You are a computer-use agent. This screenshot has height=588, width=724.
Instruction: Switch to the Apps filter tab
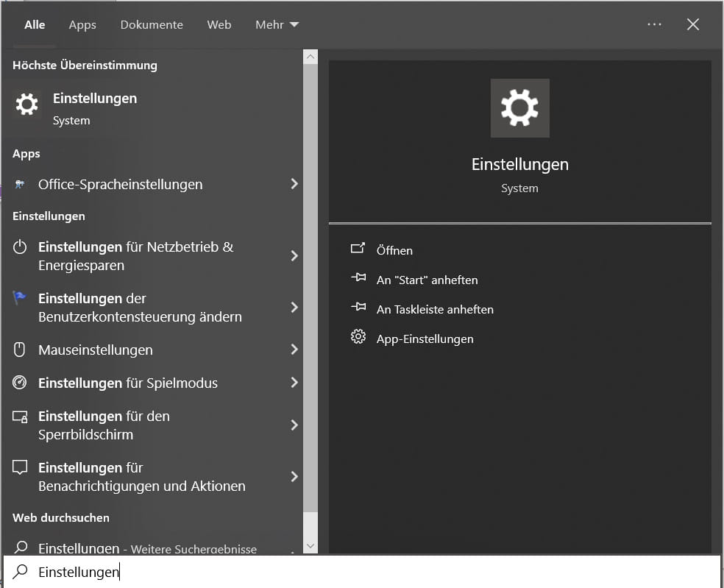[82, 25]
